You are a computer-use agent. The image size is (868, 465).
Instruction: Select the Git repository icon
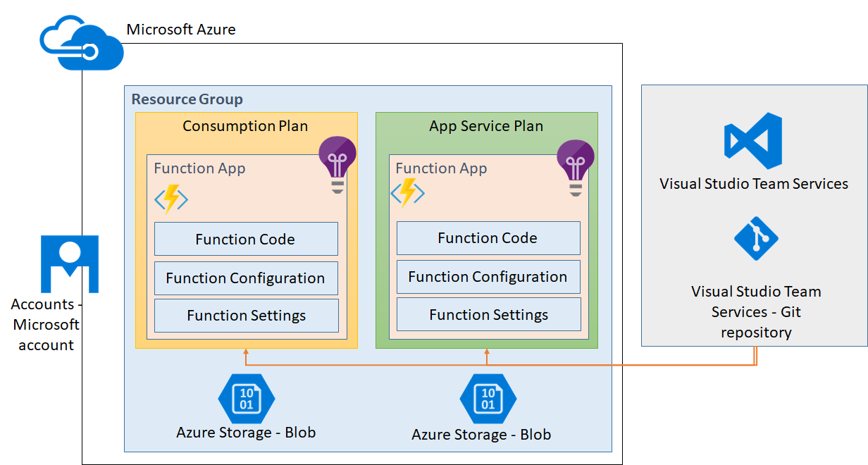756,239
